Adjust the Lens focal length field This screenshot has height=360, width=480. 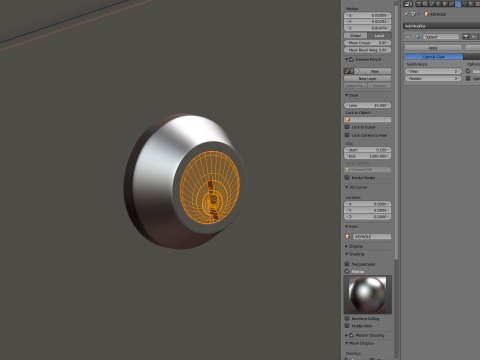[367, 105]
